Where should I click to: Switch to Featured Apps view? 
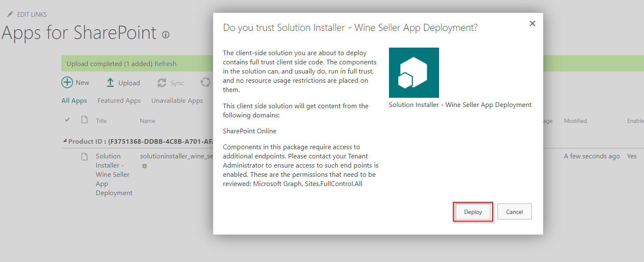119,101
